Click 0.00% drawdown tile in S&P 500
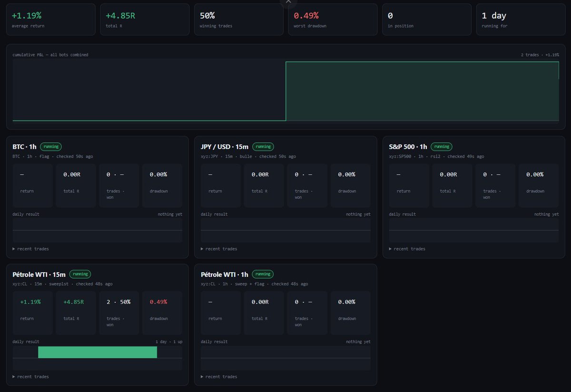Viewport: 571px width, 392px height. coord(539,186)
